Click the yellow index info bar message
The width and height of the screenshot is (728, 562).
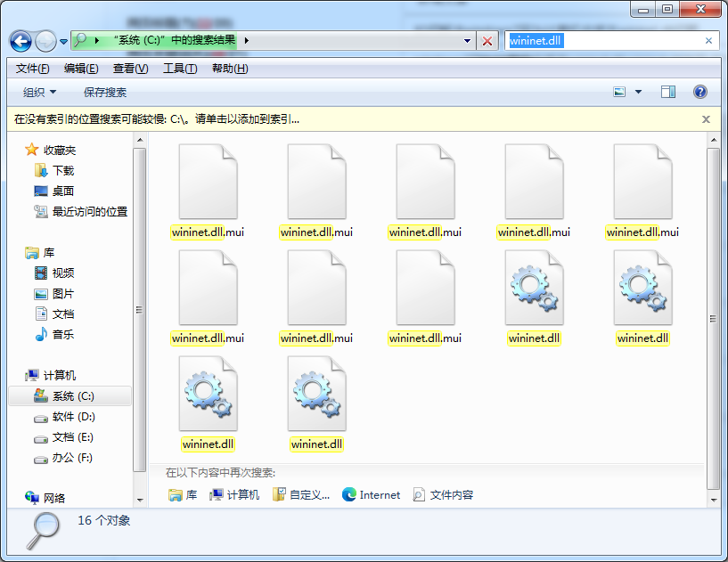157,118
